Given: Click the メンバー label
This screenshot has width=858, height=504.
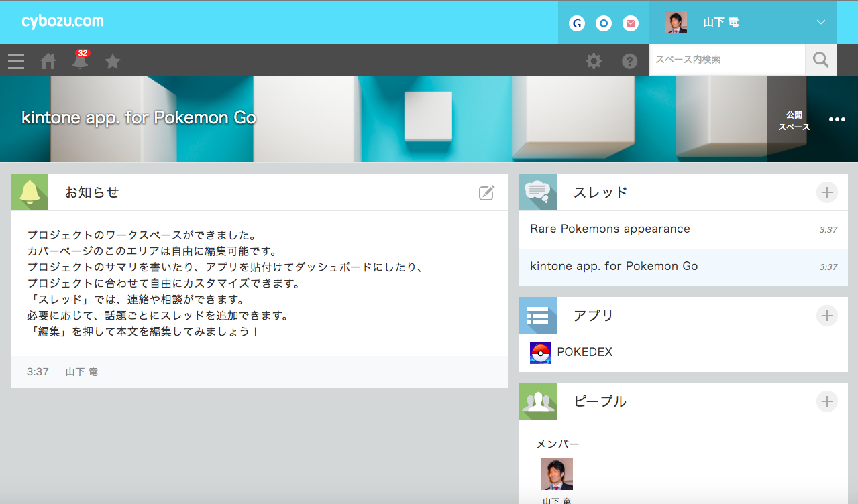Looking at the screenshot, I should click(x=557, y=444).
